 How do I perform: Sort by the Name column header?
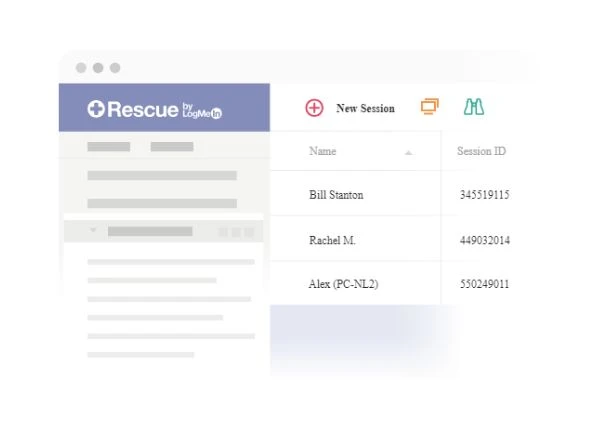coord(323,152)
